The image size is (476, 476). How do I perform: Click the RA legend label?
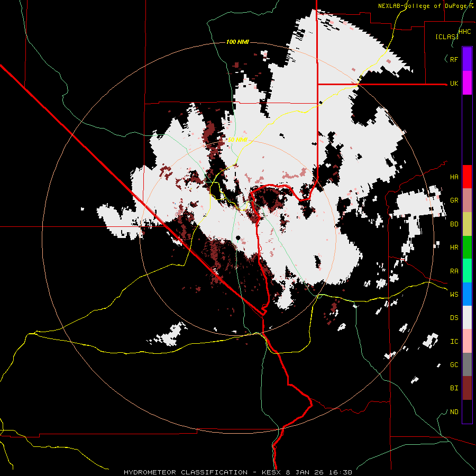(x=454, y=271)
